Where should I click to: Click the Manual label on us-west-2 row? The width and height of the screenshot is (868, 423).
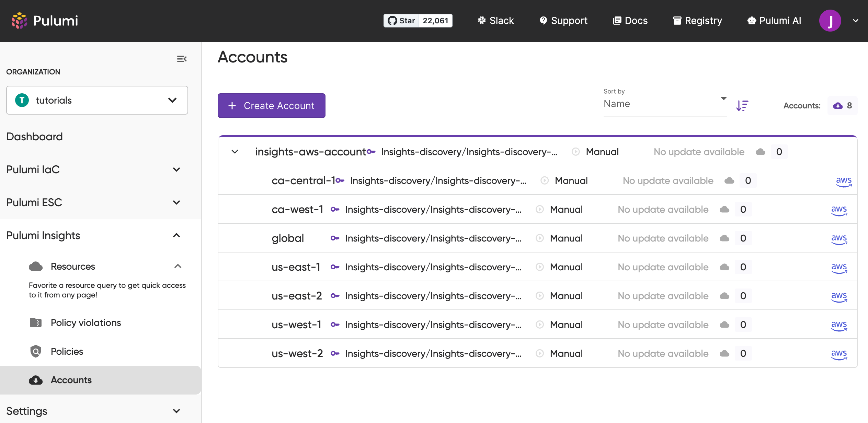[566, 353]
